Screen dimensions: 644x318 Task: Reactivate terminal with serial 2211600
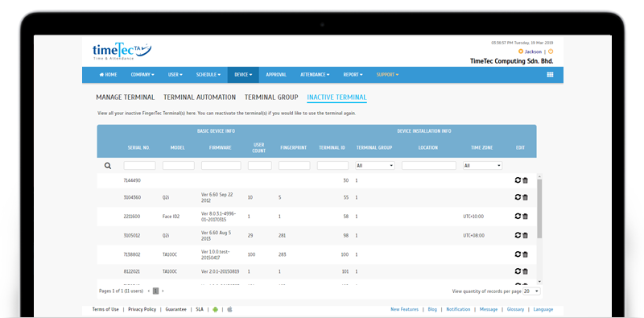click(x=518, y=216)
